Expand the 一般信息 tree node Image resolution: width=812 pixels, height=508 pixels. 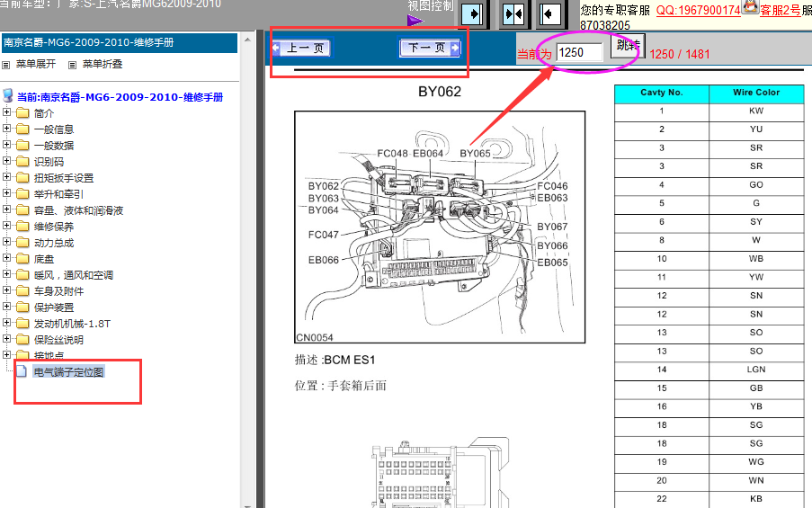[x=6, y=128]
